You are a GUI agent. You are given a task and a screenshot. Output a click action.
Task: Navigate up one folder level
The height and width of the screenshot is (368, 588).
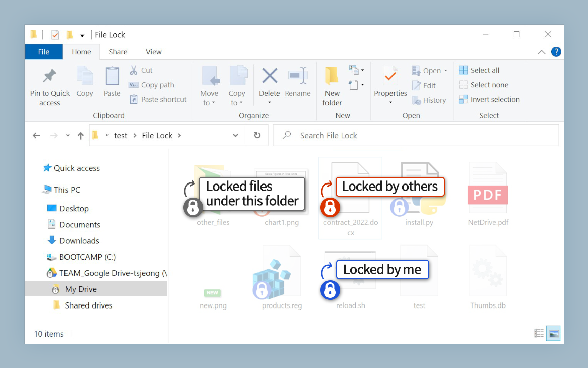[x=81, y=136]
